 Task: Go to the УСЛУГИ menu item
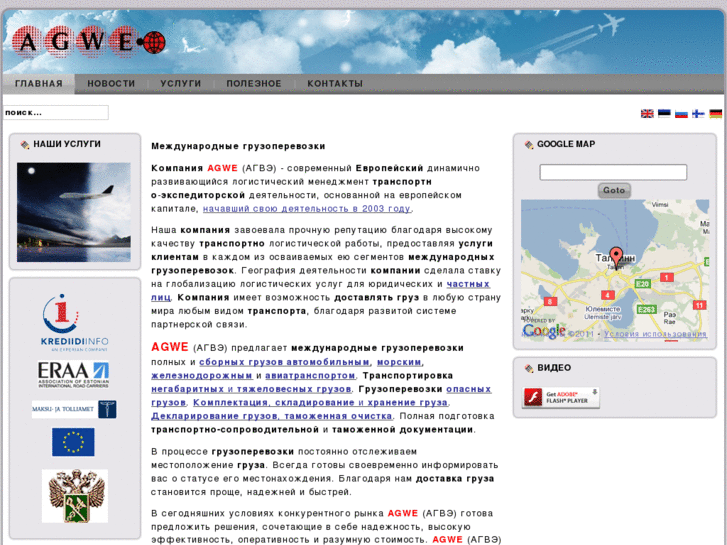pos(181,83)
